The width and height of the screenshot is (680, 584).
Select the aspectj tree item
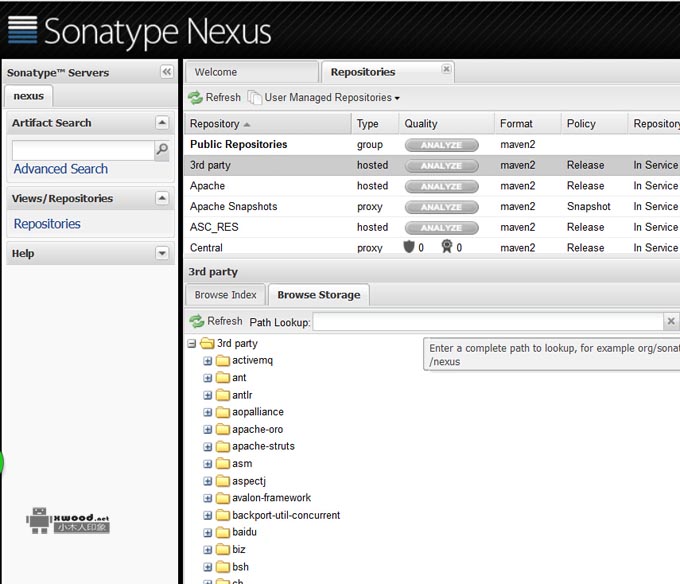coord(249,481)
